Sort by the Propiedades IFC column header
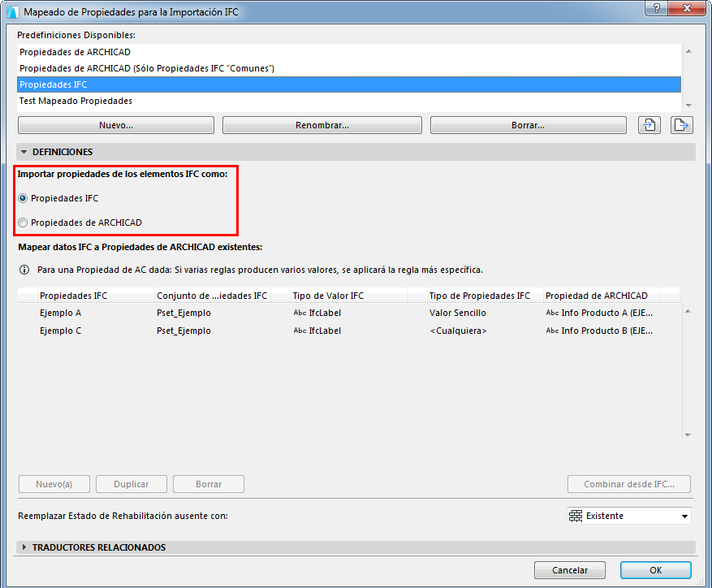This screenshot has width=712, height=588. (x=96, y=296)
